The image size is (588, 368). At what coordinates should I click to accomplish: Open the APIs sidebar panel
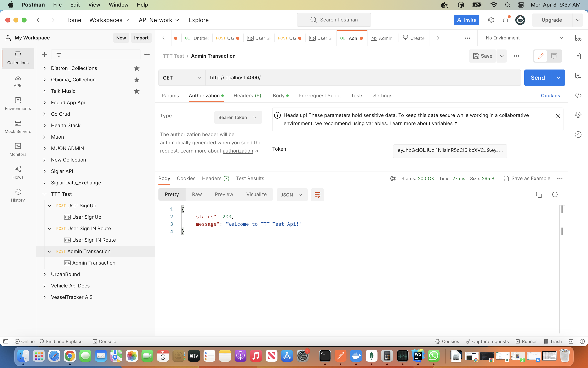pyautogui.click(x=18, y=81)
